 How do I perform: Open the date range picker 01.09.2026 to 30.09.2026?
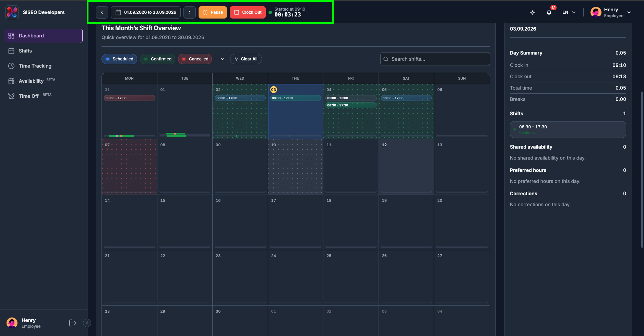146,12
